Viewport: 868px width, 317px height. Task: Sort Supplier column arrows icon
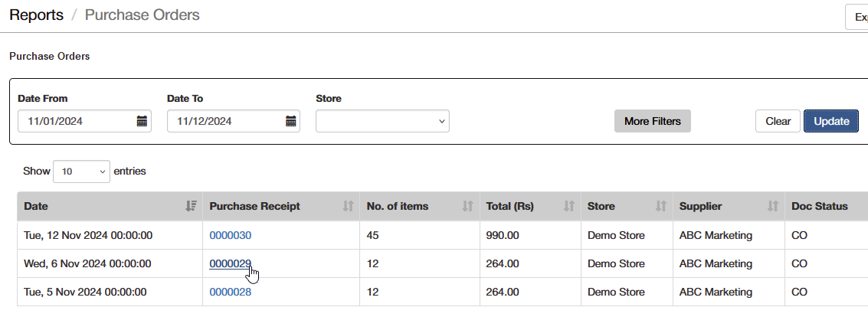[x=773, y=206]
